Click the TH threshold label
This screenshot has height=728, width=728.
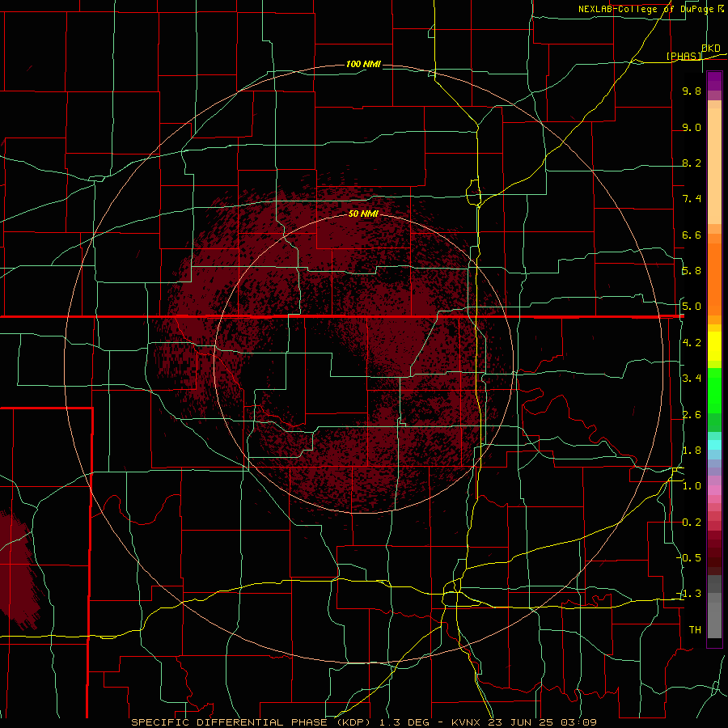695,630
